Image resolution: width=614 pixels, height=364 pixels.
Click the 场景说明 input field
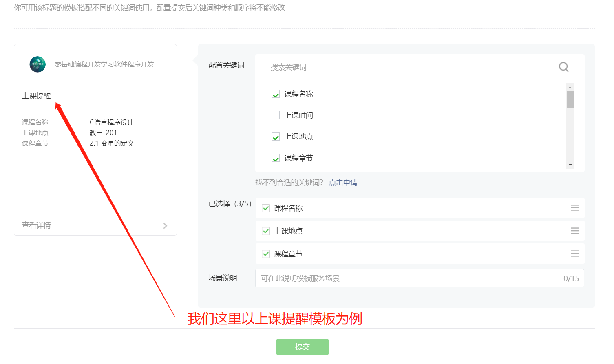(420, 278)
